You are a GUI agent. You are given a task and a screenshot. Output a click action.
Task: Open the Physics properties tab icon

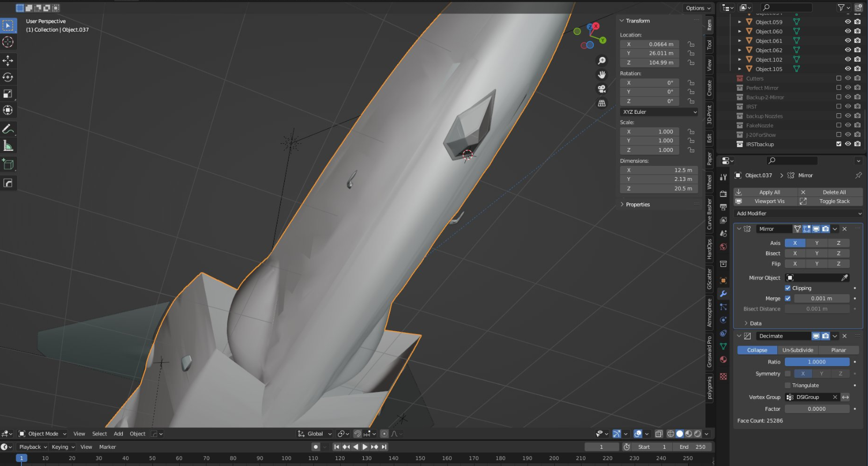click(x=723, y=320)
